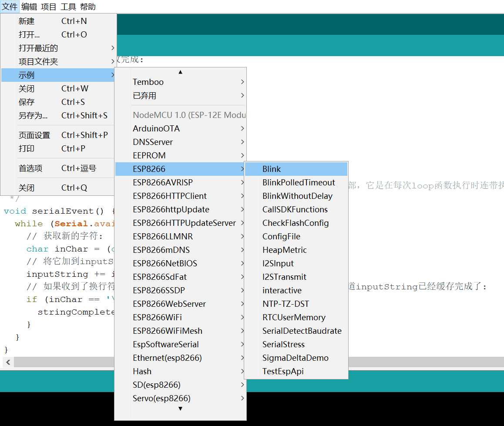The image size is (504, 426).
Task: Expand the ESP8266LLMNR examples
Action: tap(180, 236)
